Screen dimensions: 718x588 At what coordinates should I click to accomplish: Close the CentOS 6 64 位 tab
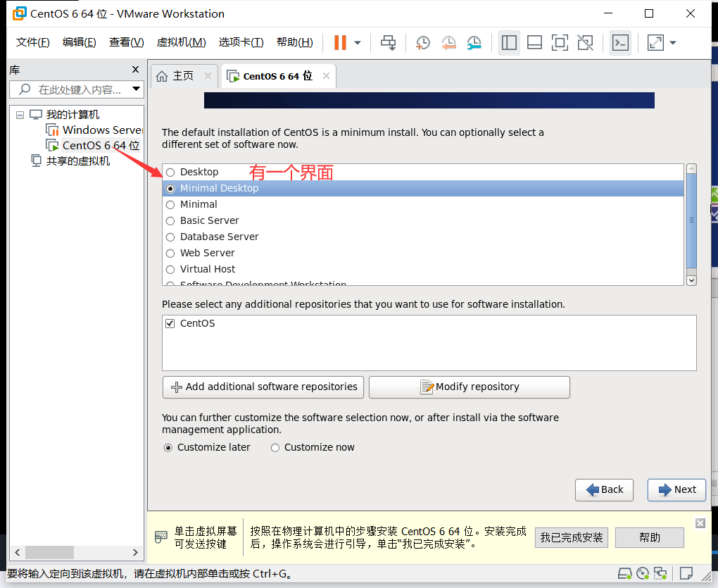[326, 75]
